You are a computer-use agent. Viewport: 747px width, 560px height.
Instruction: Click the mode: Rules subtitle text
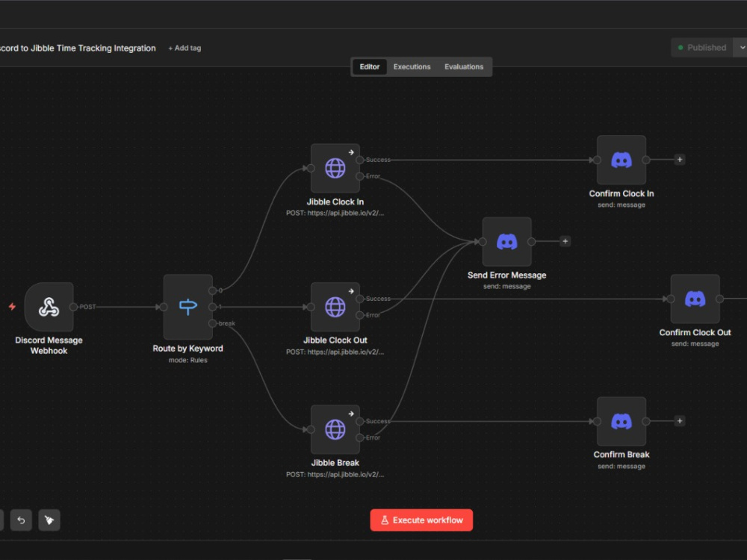pyautogui.click(x=187, y=360)
